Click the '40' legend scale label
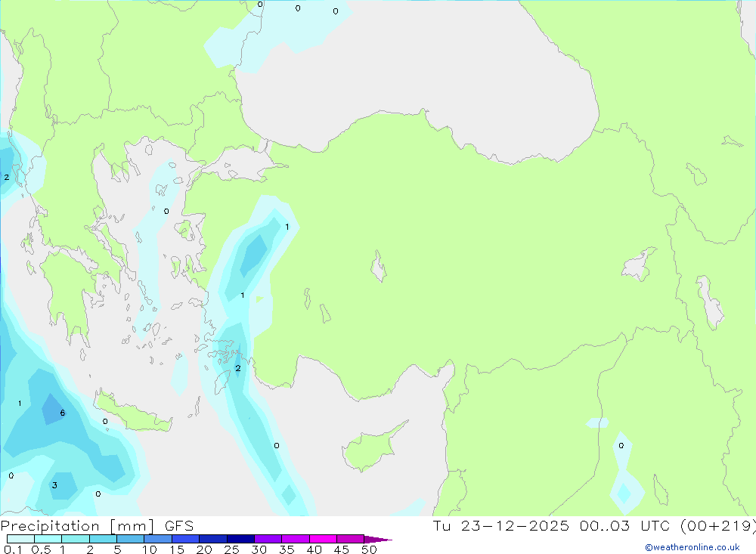The height and width of the screenshot is (554, 756). pos(314,549)
